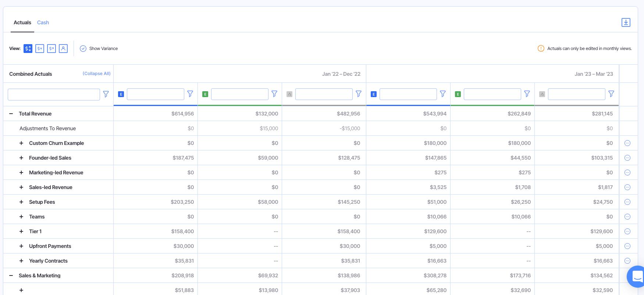
Task: Click the Collapse All link
Action: 96,74
